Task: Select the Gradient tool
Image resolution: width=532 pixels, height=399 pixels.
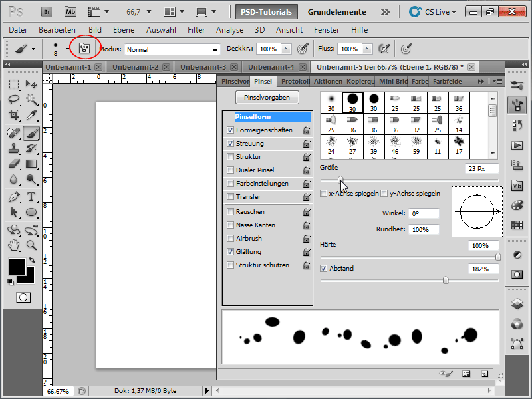Action: pos(31,164)
